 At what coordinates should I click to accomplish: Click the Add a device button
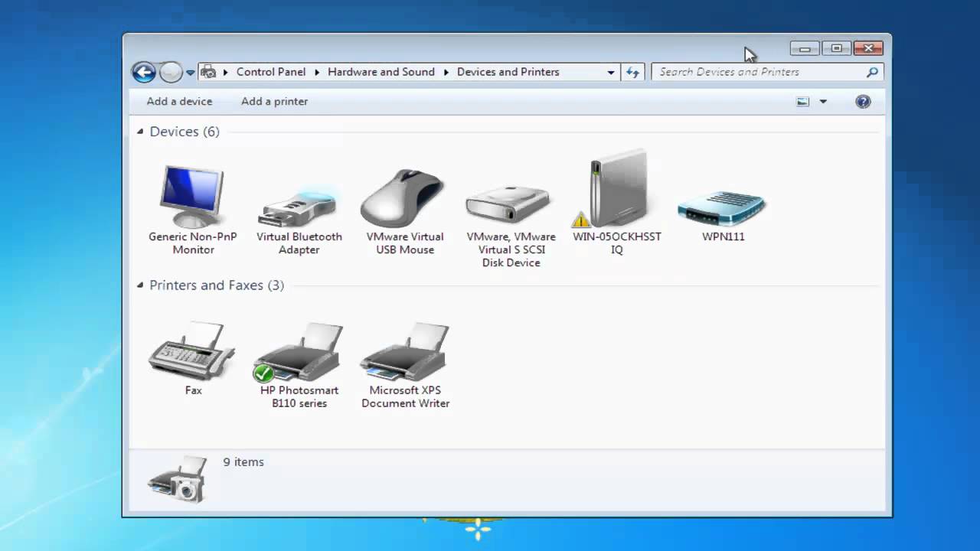179,101
